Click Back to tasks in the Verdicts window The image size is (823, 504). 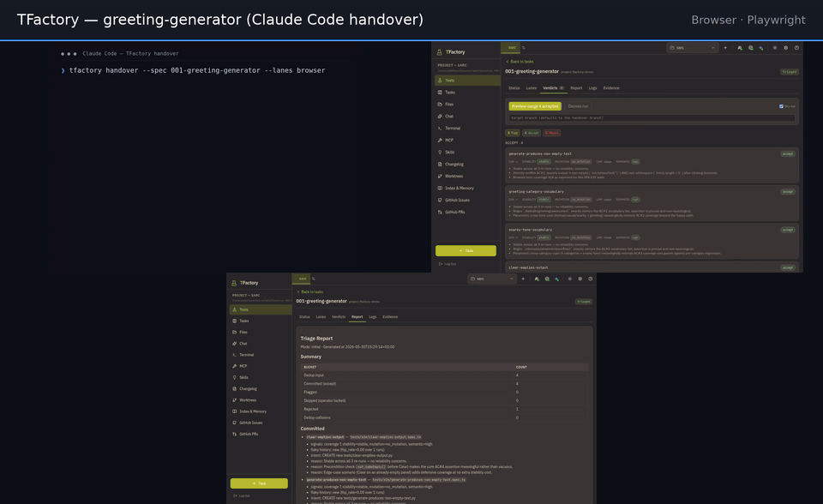point(520,62)
